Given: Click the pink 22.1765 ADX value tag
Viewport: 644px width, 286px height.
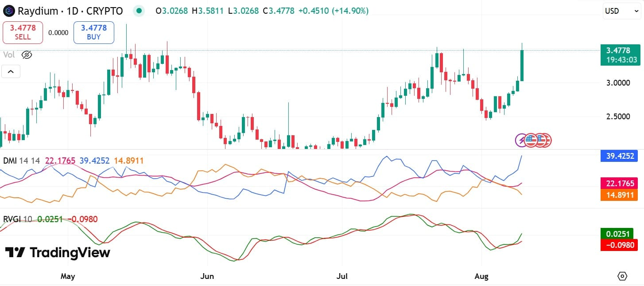Looking at the screenshot, I should (x=621, y=183).
